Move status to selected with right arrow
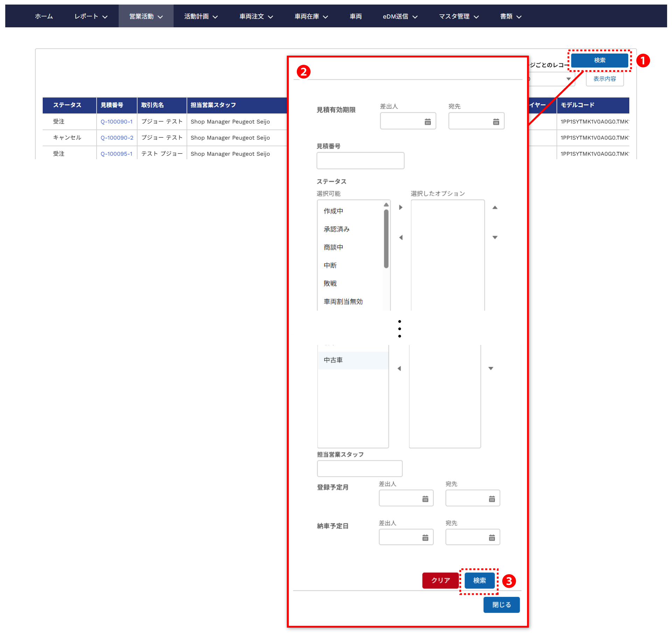Viewport: 672px width, 642px height. pos(401,207)
